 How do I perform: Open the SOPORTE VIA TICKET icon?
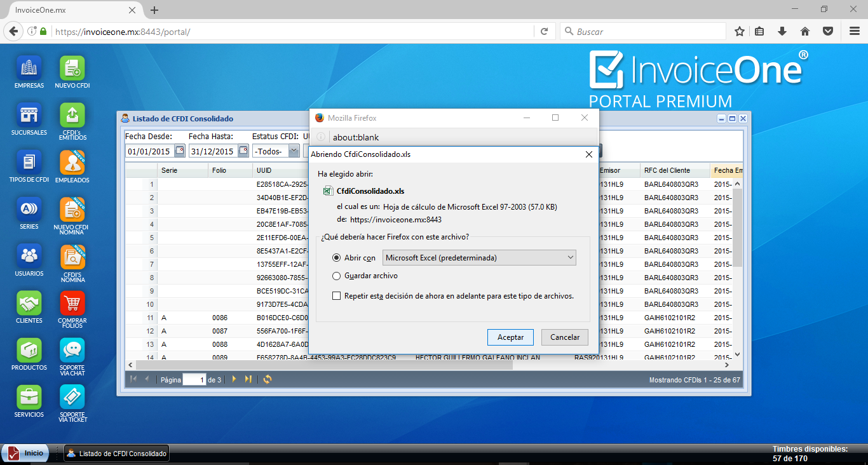click(x=72, y=398)
